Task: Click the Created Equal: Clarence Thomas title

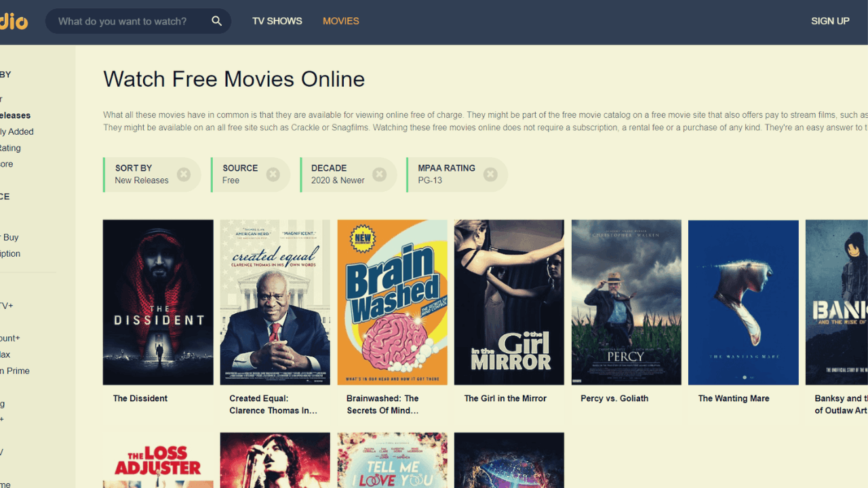Action: (x=273, y=405)
